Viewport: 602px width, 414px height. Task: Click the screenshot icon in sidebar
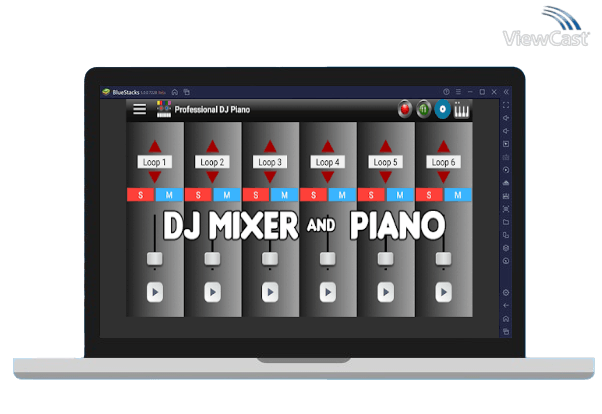click(506, 209)
